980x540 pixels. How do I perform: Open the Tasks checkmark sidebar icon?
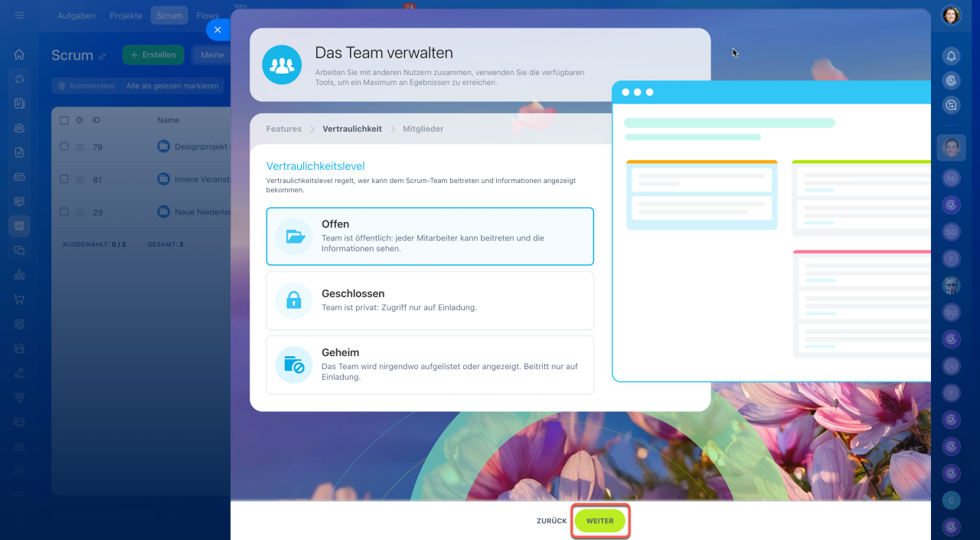(19, 226)
